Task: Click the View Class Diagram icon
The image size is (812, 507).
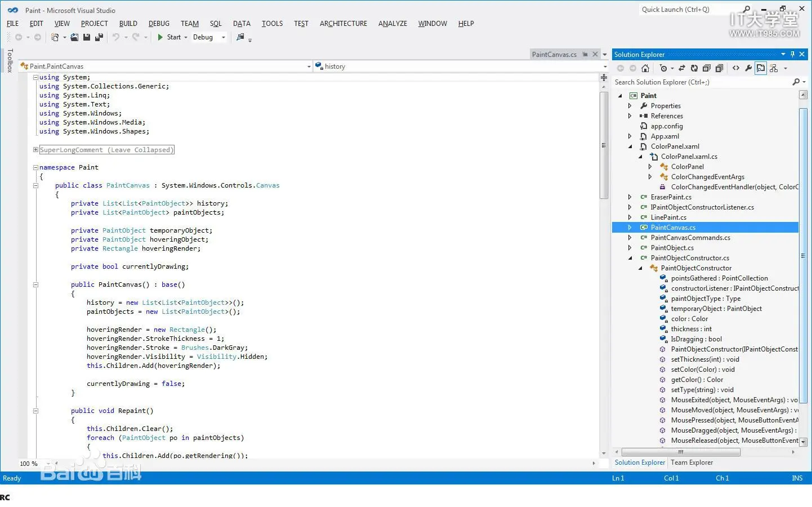Action: [x=774, y=68]
